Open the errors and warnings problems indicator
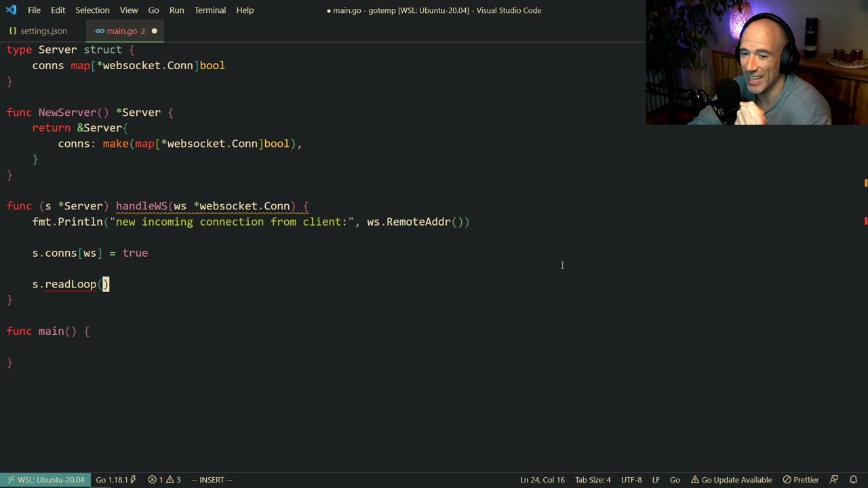The height and width of the screenshot is (488, 868). [165, 480]
